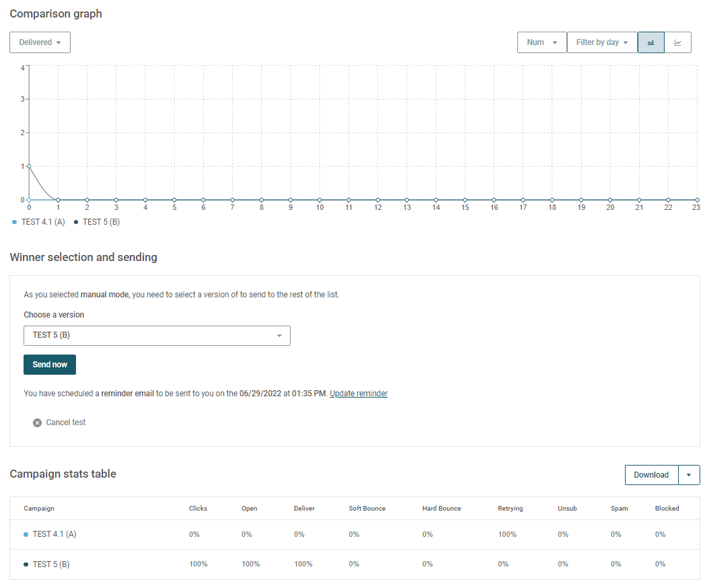Click the Retrying column header
Image resolution: width=709 pixels, height=588 pixels.
tap(511, 509)
